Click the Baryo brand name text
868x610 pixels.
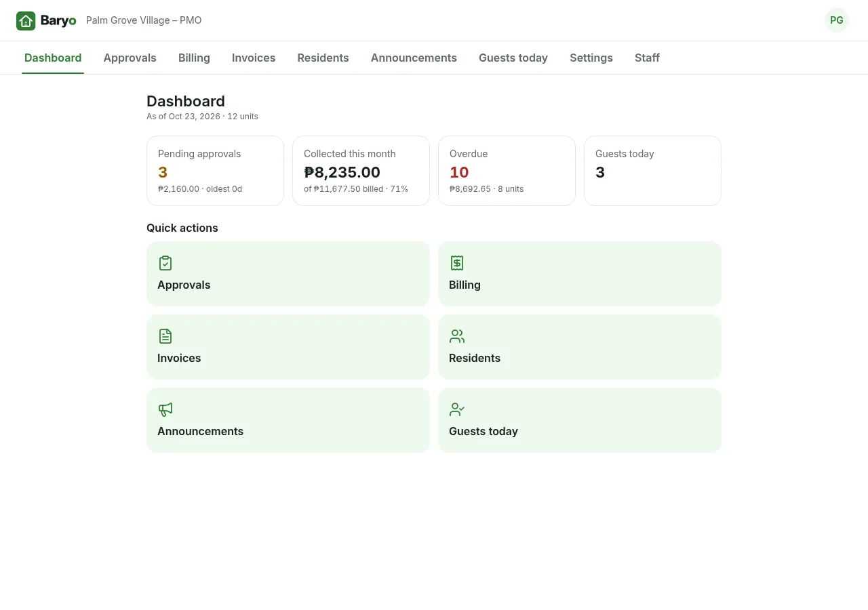click(58, 20)
